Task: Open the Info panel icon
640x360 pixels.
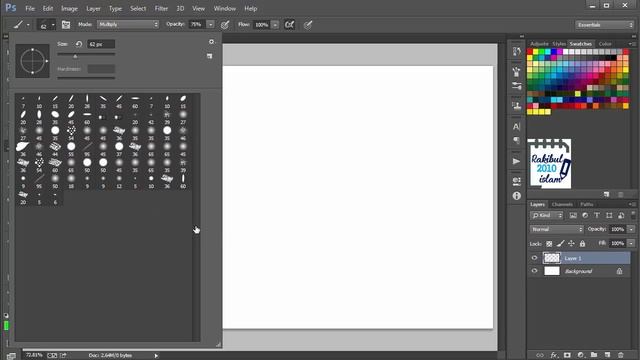Action: [516, 196]
